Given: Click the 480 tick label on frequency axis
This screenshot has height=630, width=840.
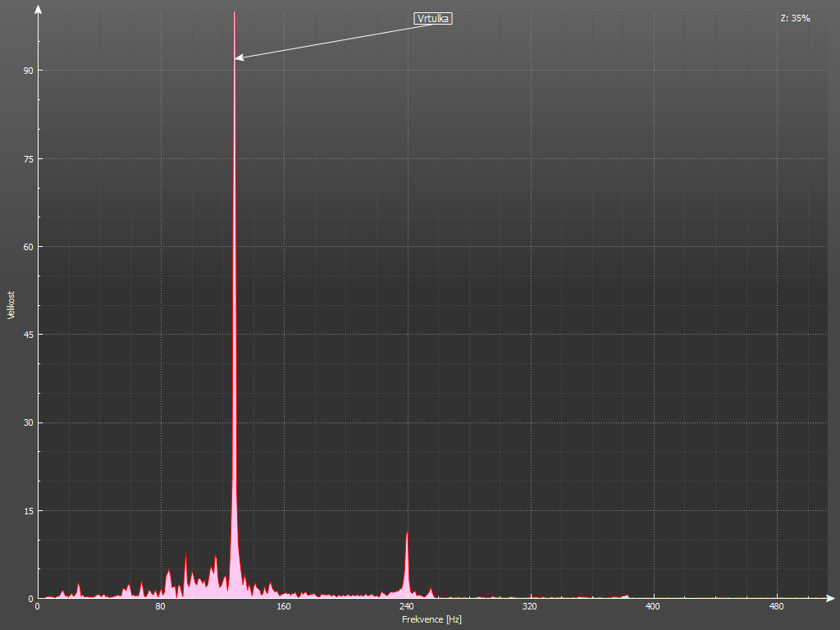Looking at the screenshot, I should coord(775,607).
